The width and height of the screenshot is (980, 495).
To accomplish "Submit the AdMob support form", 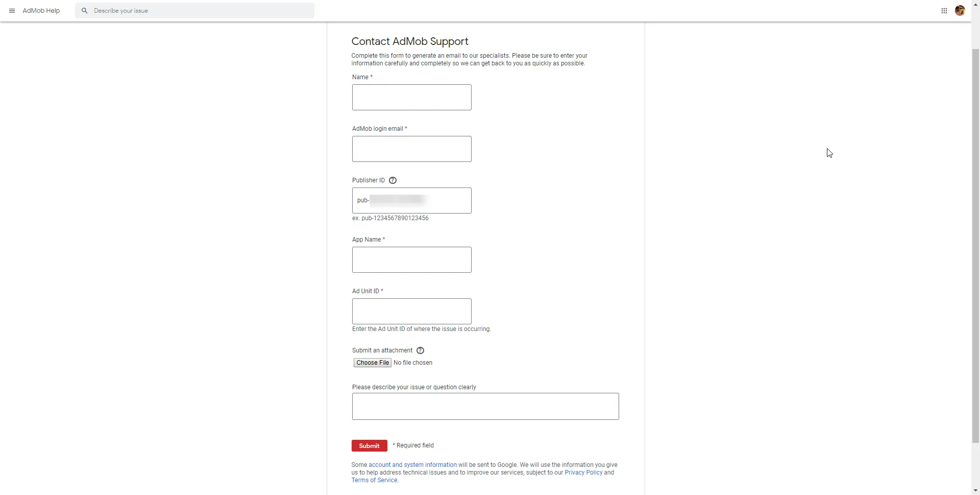I will click(369, 446).
